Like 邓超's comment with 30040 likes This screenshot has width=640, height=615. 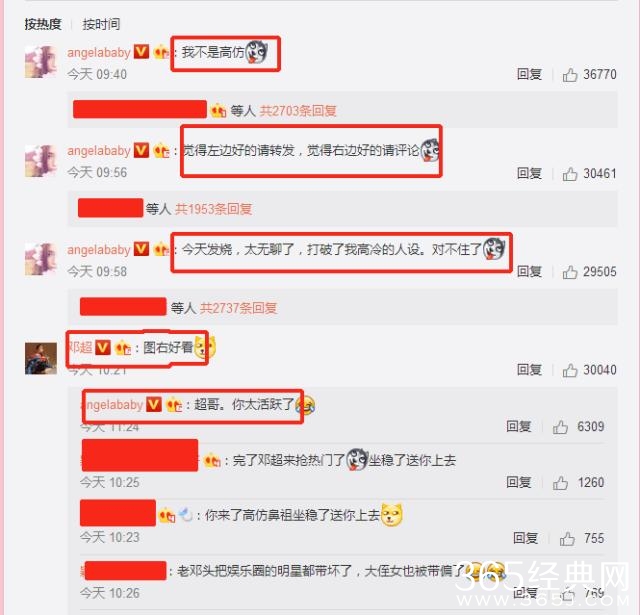tap(569, 371)
